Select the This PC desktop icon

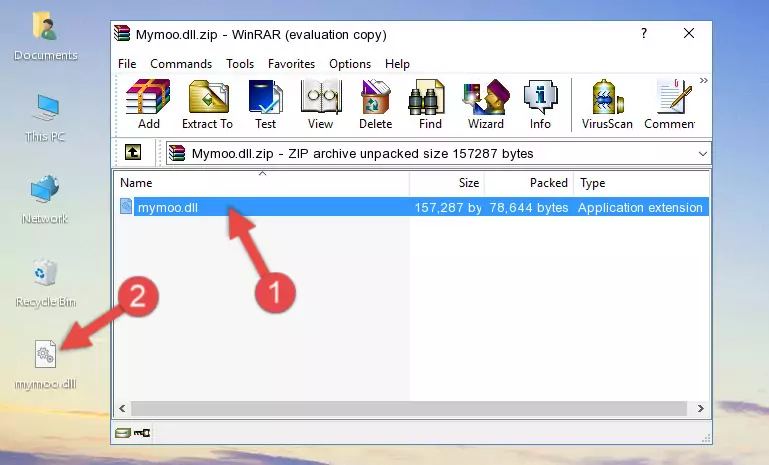click(45, 118)
